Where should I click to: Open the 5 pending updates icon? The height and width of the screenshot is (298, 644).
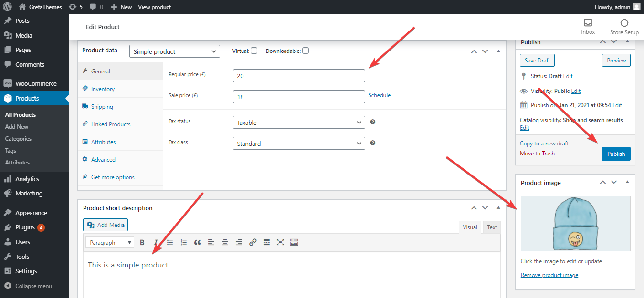[75, 7]
